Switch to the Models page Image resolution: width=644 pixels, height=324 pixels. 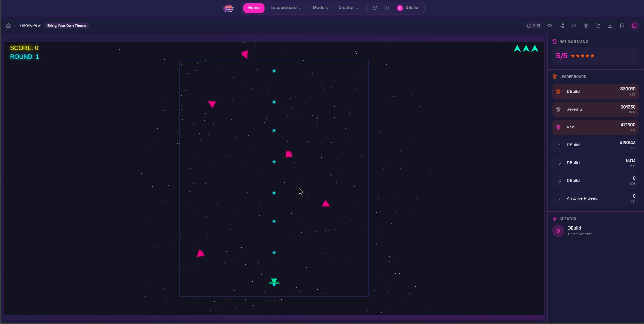point(320,8)
